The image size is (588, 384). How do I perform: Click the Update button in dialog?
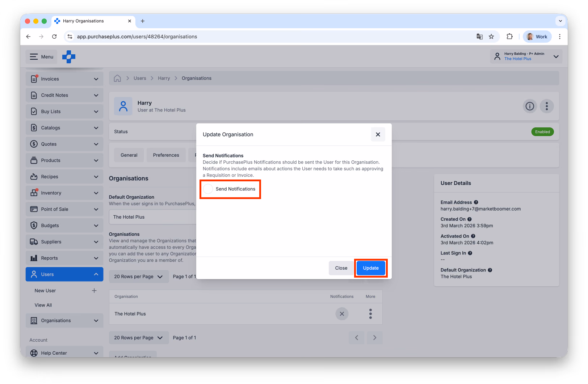pos(371,268)
